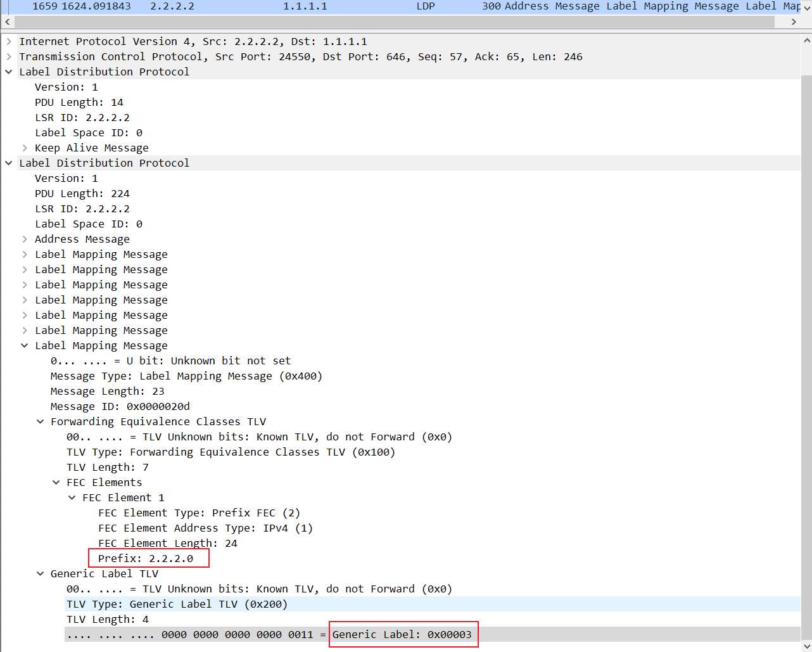Select FEC Element Type: Prefix FEC (2)
Image resolution: width=812 pixels, height=652 pixels.
tap(199, 513)
